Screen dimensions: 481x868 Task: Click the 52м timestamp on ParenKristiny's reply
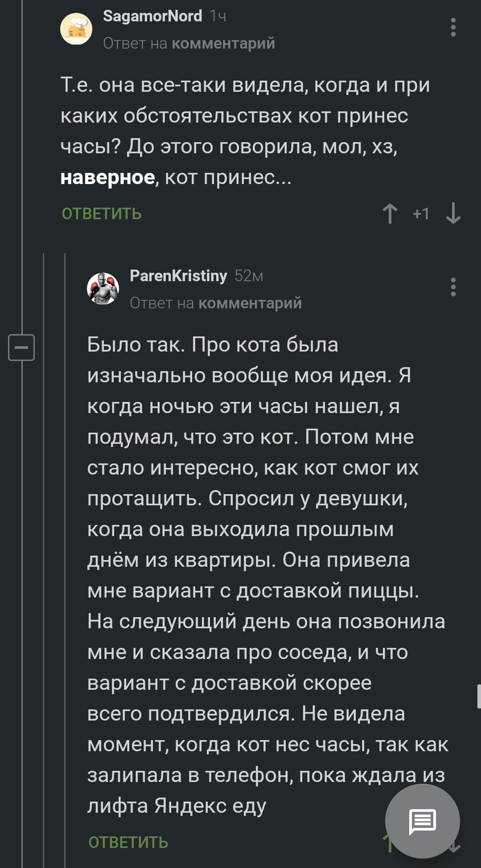point(249,275)
